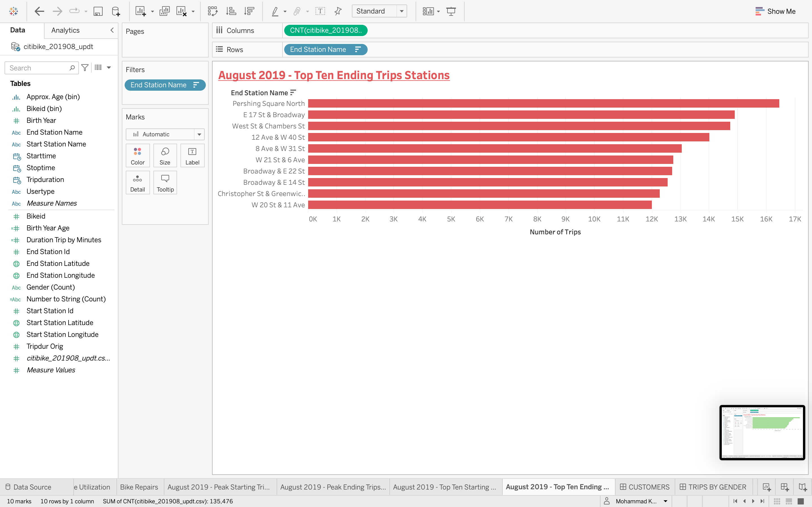Click the New Data Source icon
This screenshot has height=507, width=812.
[116, 11]
